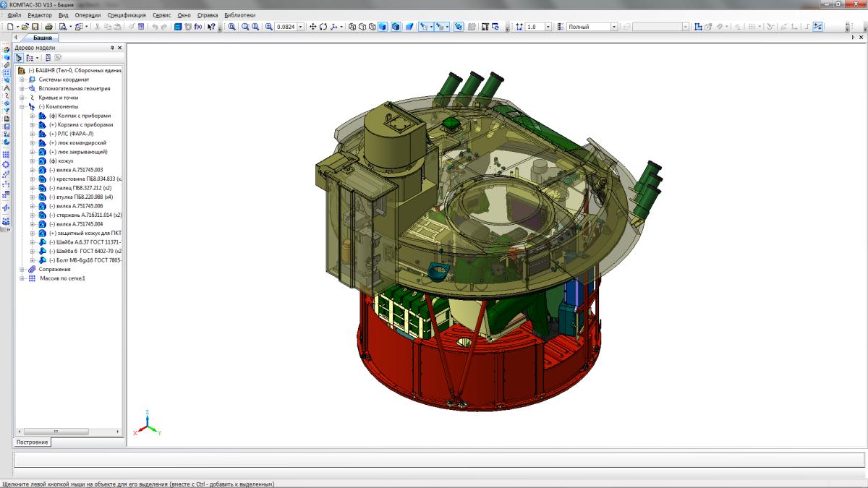
Task: Switch to the Построение tab
Action: point(33,442)
